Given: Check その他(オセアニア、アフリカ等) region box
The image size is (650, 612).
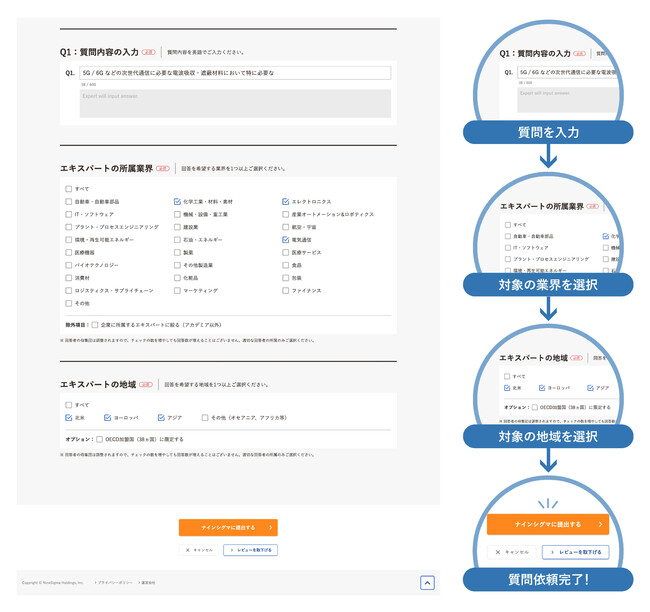Looking at the screenshot, I should coord(205,417).
